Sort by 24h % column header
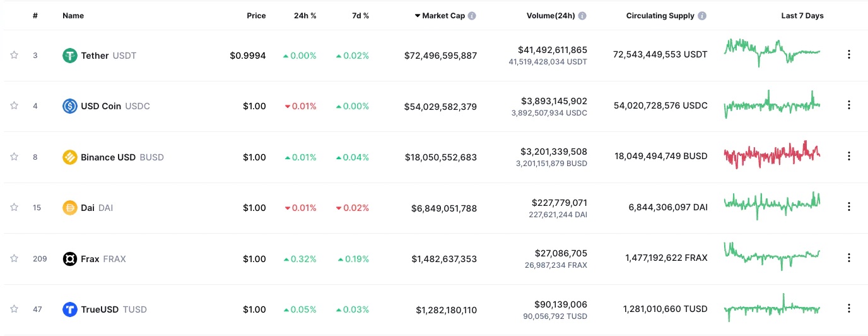The image size is (868, 336). 305,16
